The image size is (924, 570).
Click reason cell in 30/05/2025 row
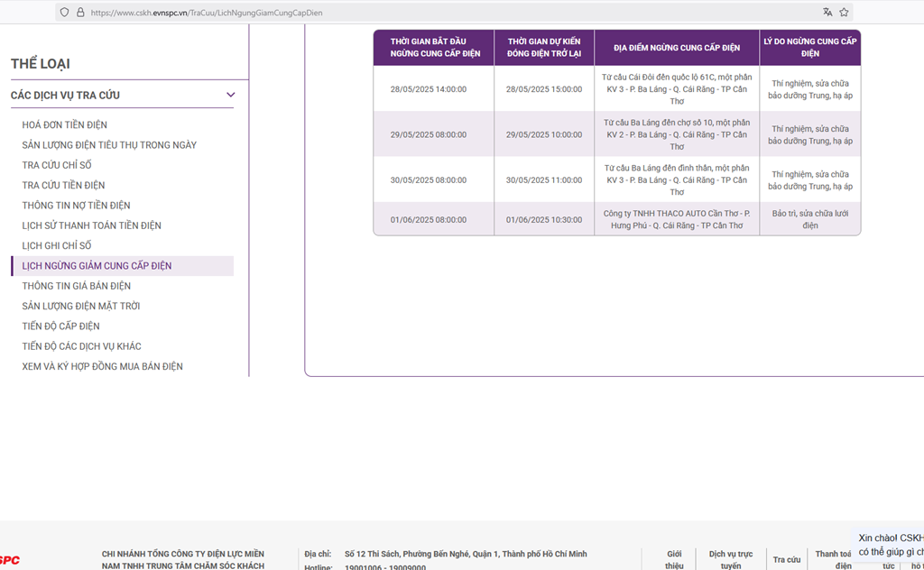click(x=810, y=180)
